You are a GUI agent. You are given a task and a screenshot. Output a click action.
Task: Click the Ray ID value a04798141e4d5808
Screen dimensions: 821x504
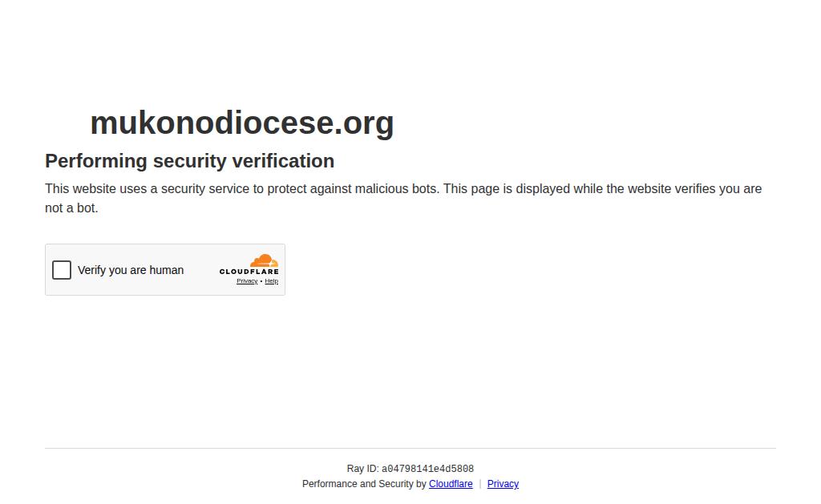(x=427, y=469)
